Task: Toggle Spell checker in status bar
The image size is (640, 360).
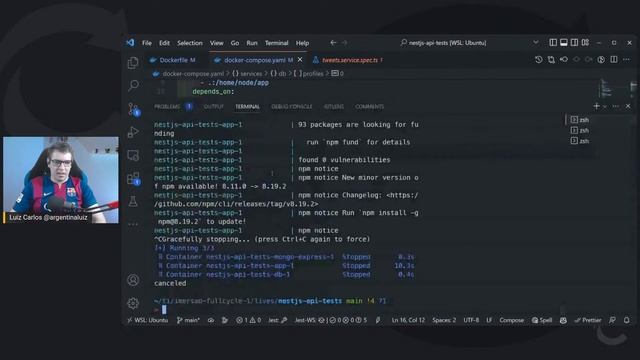Action: click(x=542, y=320)
